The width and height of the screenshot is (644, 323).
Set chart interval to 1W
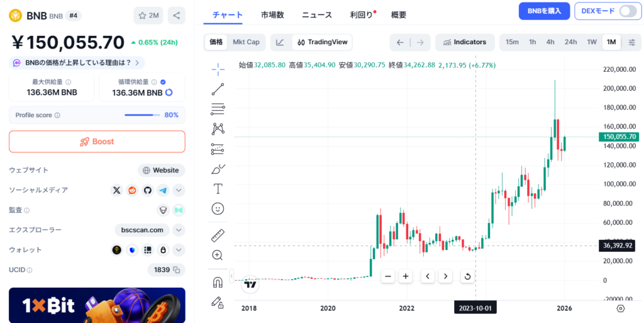[591, 42]
